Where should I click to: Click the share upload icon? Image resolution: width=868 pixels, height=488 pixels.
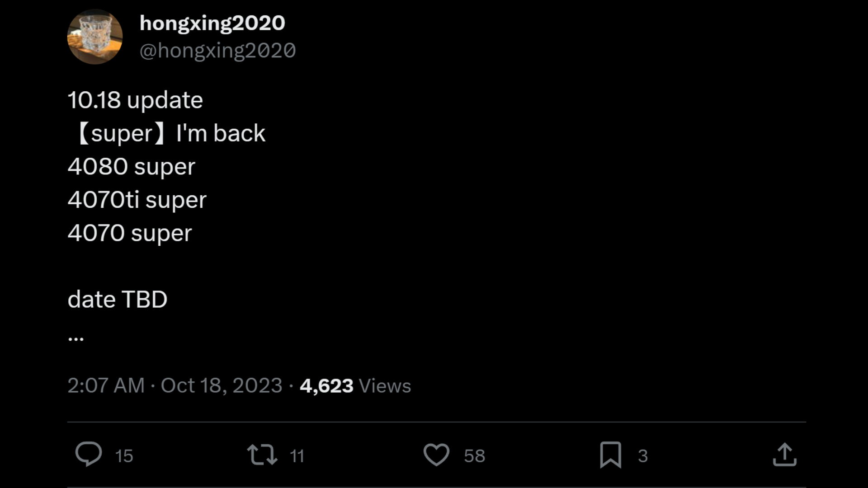(784, 455)
